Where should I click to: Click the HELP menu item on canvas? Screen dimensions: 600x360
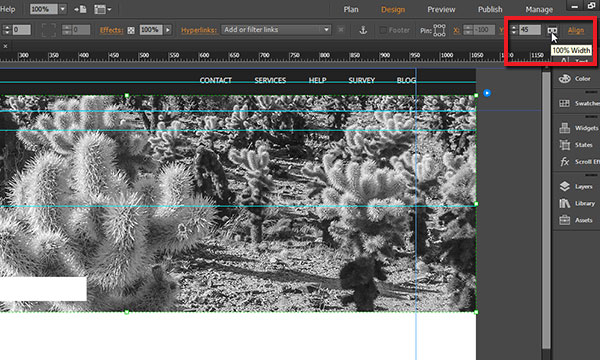[318, 80]
